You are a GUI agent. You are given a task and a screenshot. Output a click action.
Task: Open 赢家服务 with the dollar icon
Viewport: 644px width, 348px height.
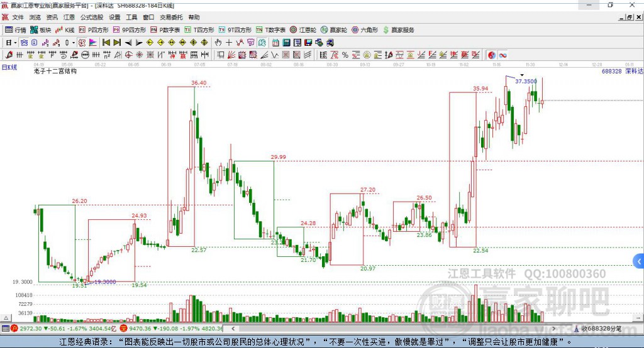pos(398,30)
